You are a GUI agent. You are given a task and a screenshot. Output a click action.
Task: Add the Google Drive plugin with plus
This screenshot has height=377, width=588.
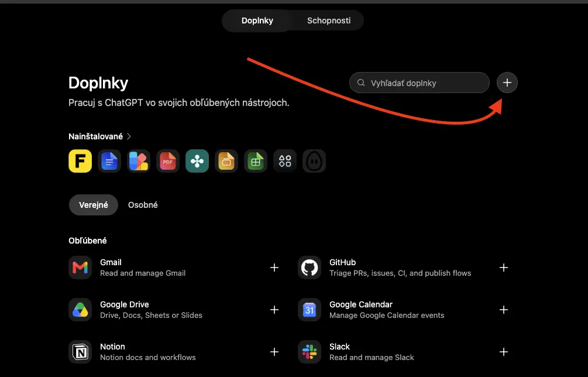274,310
